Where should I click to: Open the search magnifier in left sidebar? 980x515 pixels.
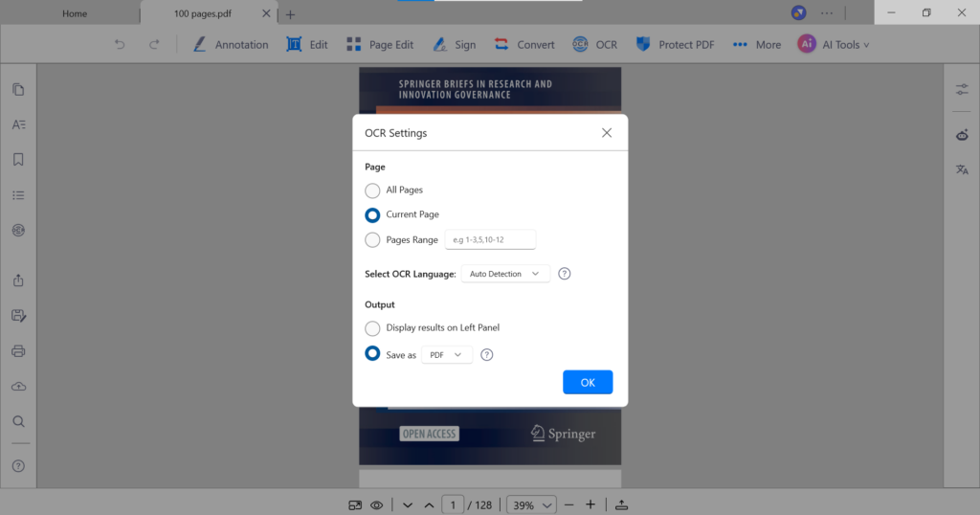(18, 421)
